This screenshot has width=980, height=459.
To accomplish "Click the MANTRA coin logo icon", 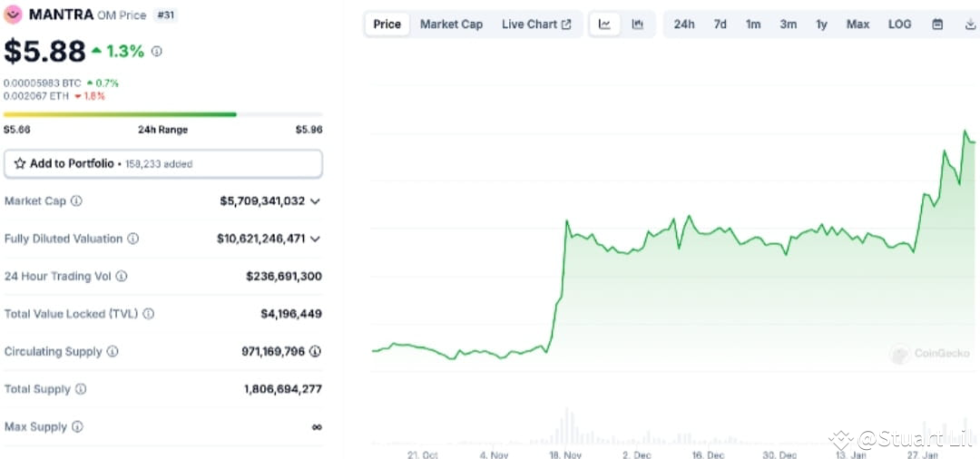I will click(13, 15).
